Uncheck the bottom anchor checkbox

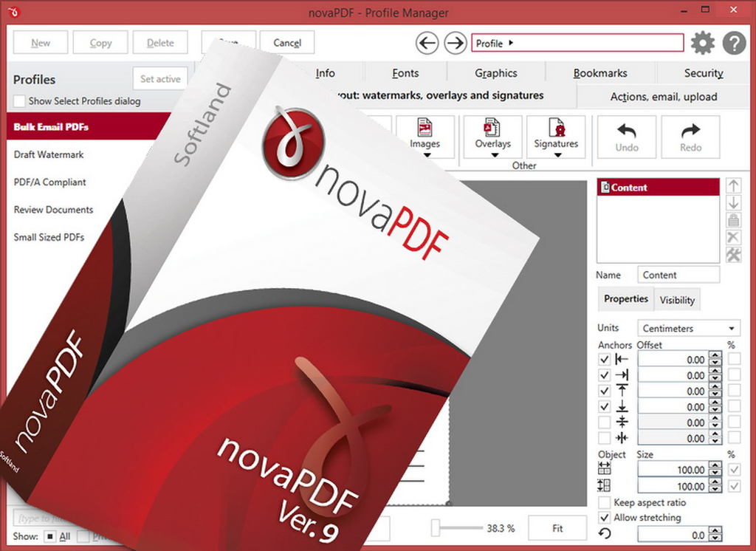click(x=604, y=406)
